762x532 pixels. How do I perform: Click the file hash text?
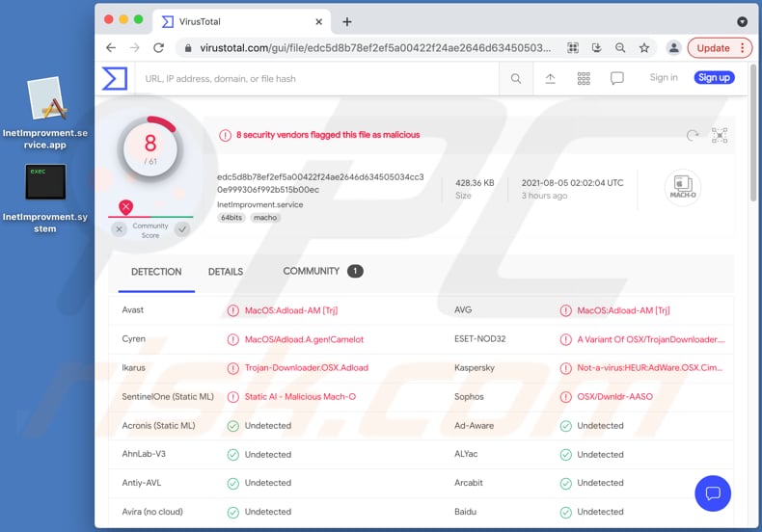coord(320,183)
